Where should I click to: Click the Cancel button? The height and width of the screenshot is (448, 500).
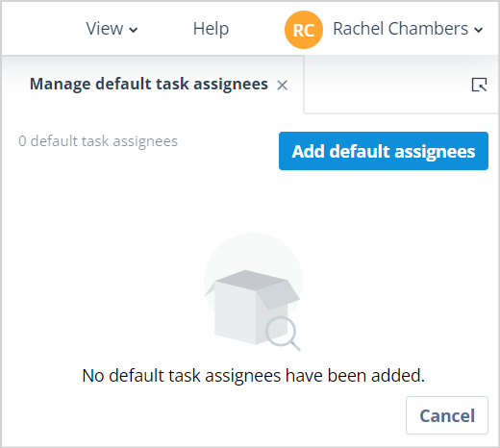pos(447,415)
